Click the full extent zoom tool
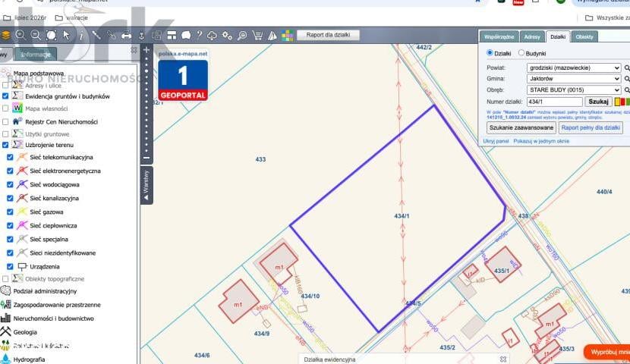Image resolution: width=630 pixels, height=364 pixels. coord(51,36)
